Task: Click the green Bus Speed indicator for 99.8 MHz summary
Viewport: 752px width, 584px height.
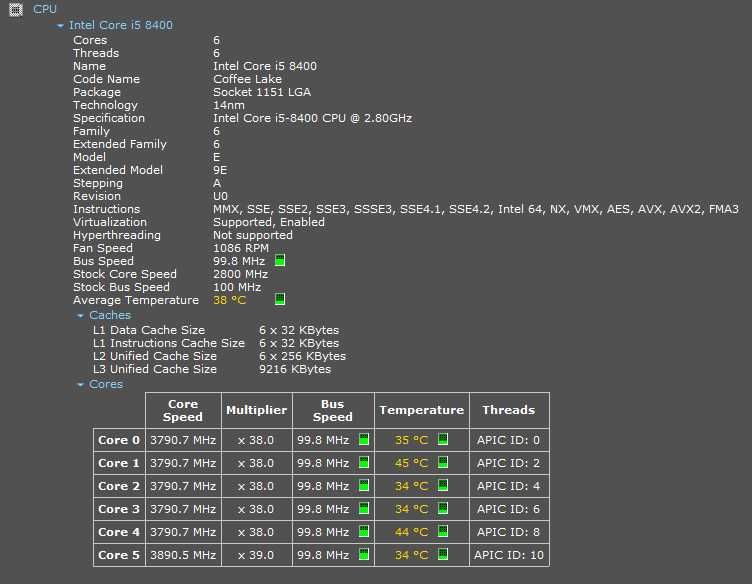Action: 280,261
